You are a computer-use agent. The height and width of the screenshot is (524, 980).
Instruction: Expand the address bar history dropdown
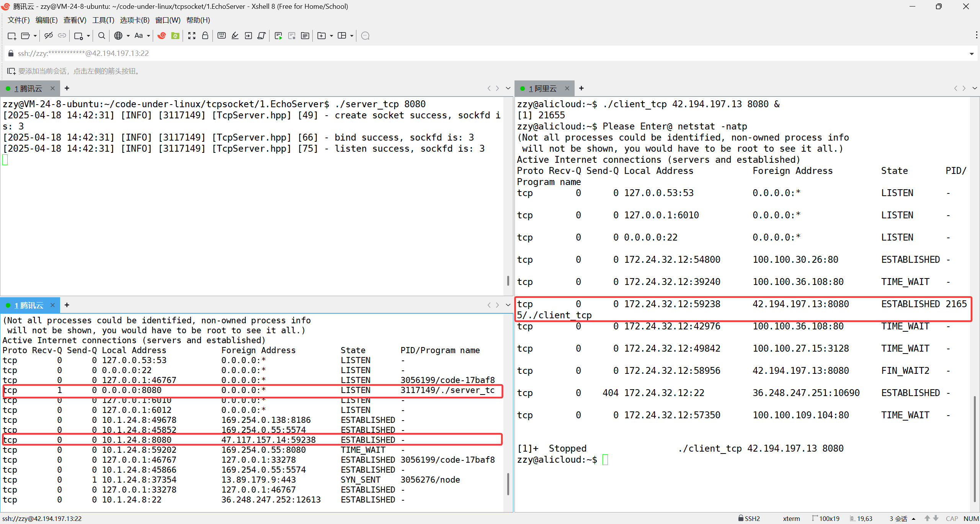pyautogui.click(x=972, y=54)
